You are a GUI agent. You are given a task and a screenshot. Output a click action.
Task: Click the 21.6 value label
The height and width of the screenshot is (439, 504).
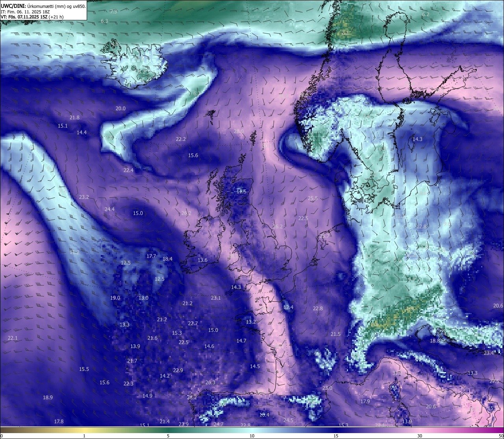coord(152,338)
